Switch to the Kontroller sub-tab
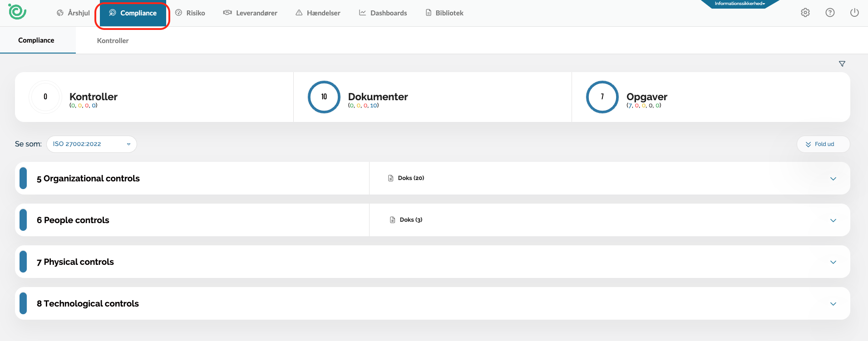Viewport: 868px width, 341px height. pyautogui.click(x=113, y=41)
